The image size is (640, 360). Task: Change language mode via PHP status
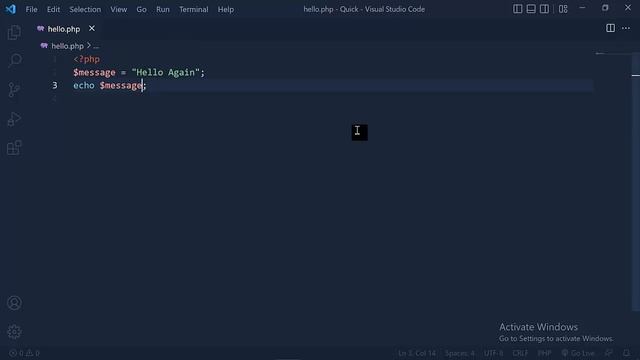coord(544,353)
